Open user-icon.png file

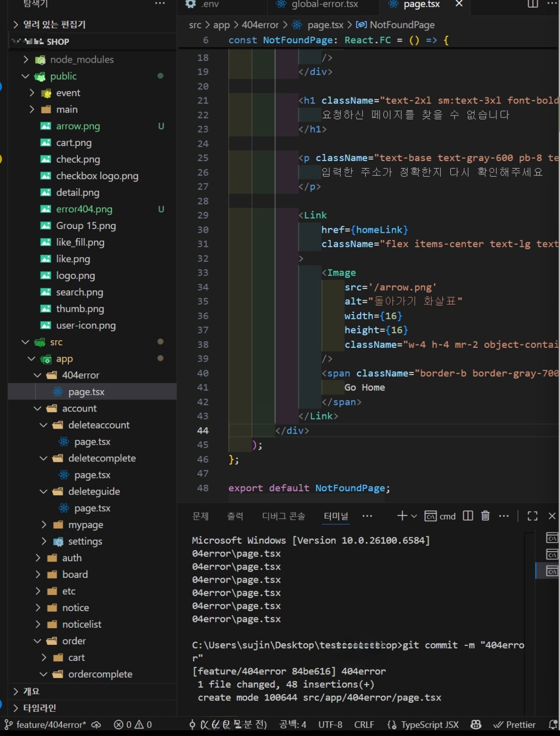(85, 325)
